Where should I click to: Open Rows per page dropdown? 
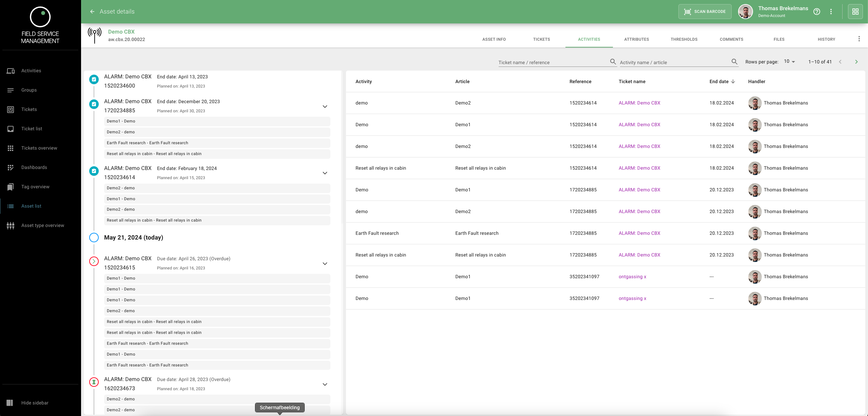[789, 61]
